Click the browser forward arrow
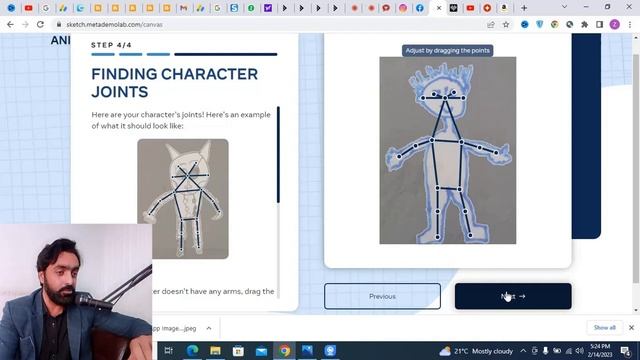The width and height of the screenshot is (640, 360). tap(25, 24)
